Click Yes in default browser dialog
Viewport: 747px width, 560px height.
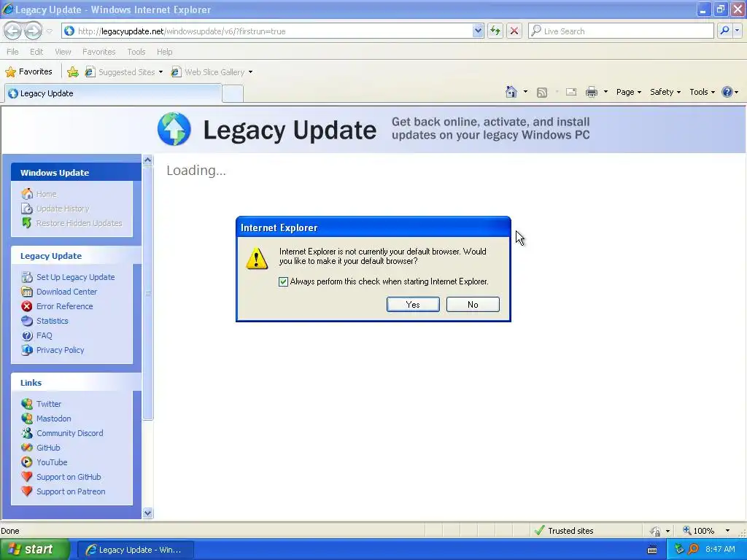coord(413,304)
